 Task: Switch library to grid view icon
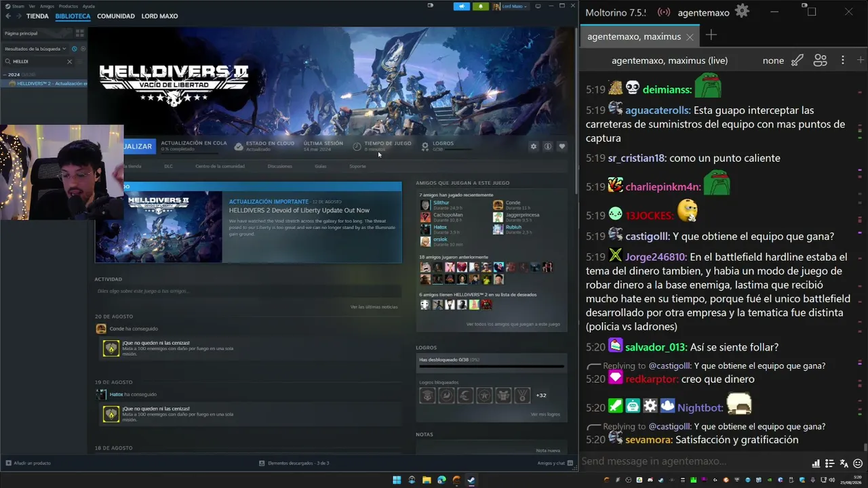[79, 33]
